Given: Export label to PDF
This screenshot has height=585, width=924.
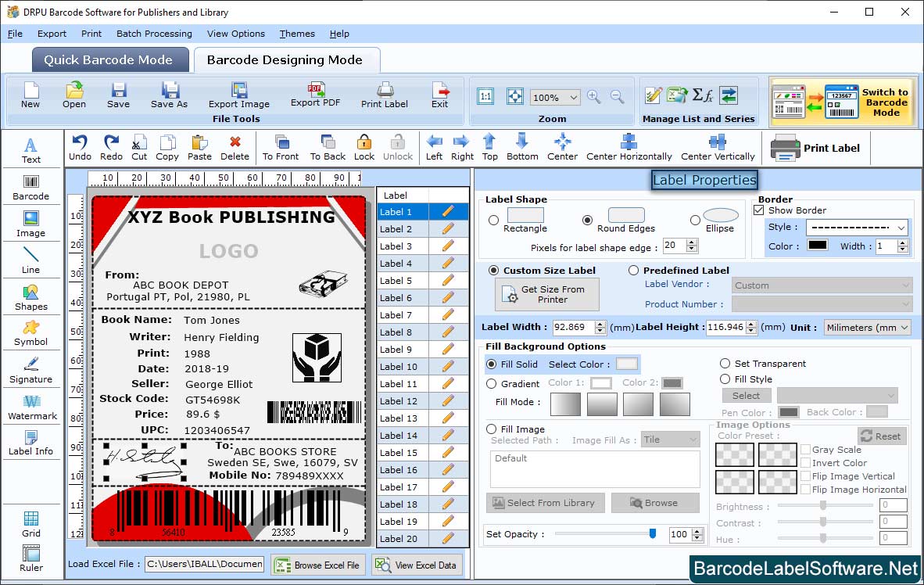Looking at the screenshot, I should 316,95.
